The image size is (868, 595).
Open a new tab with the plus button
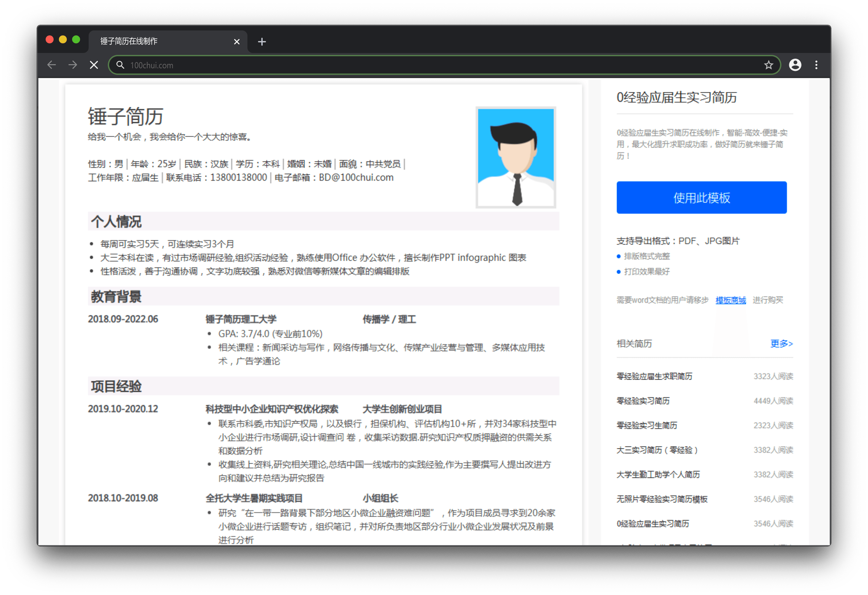(262, 41)
